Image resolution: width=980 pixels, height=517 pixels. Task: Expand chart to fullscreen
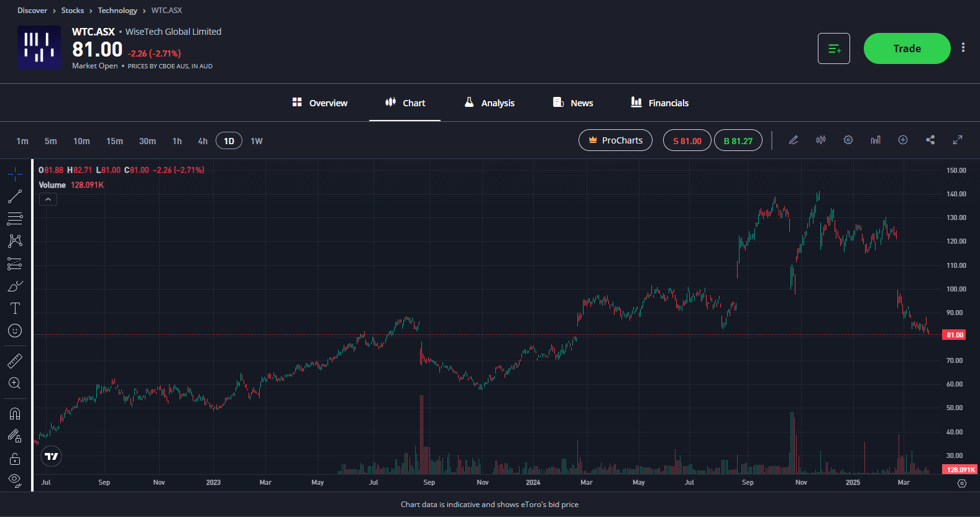(x=958, y=140)
